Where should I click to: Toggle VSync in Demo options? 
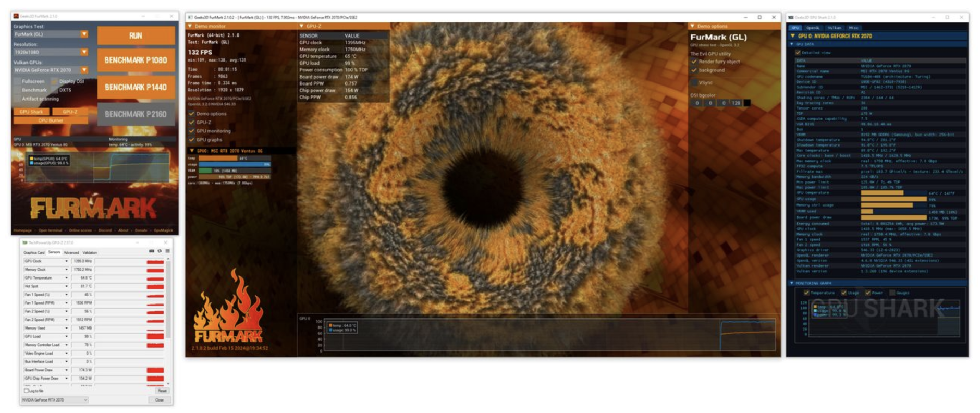694,82
